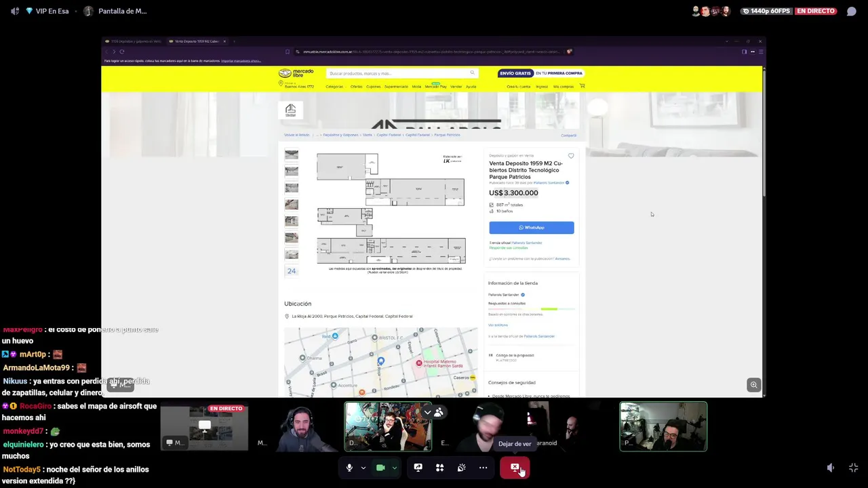Select the Pantalla de M... stream title
868x488 pixels.
[122, 11]
